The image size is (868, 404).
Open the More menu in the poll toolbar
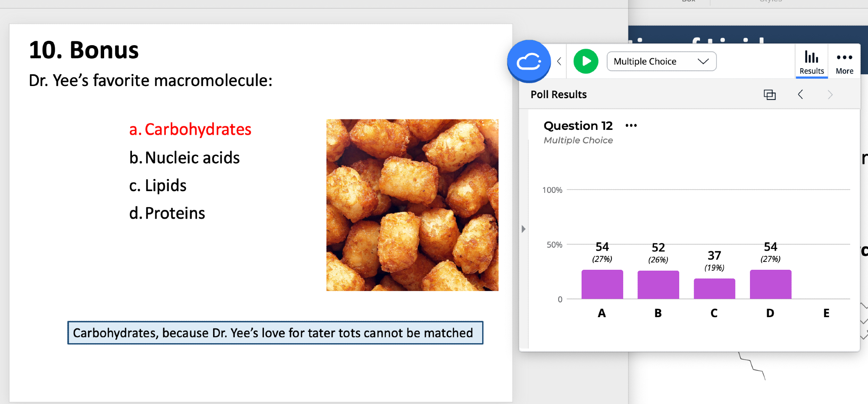click(x=844, y=62)
